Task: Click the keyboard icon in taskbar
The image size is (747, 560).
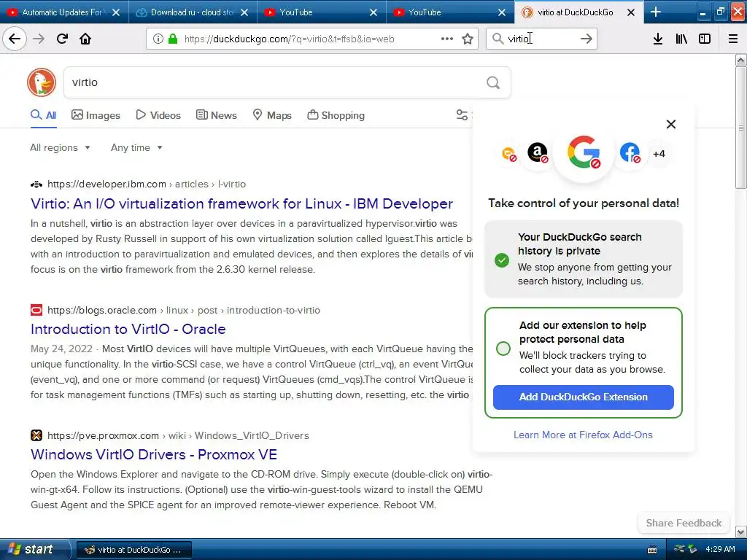Action: click(x=652, y=550)
